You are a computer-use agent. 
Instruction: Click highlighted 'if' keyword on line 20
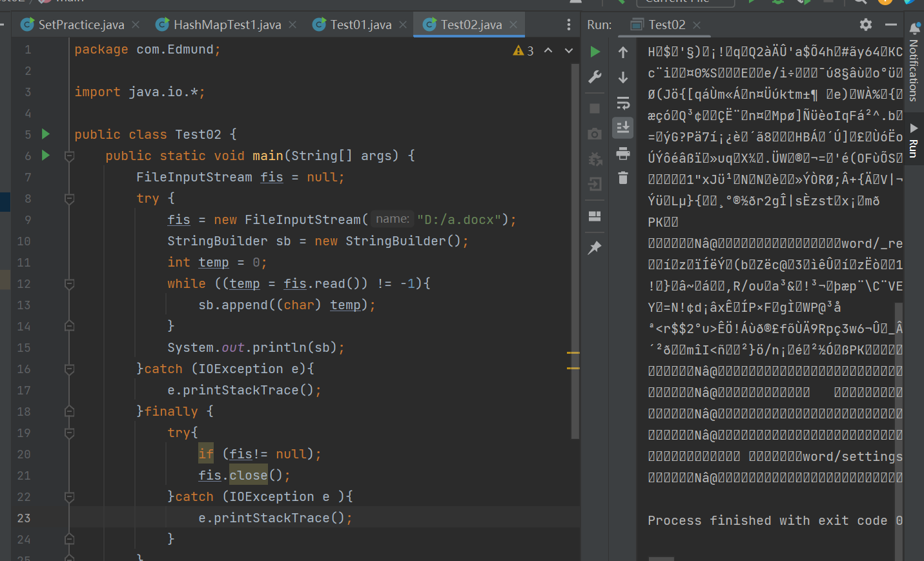tap(206, 454)
